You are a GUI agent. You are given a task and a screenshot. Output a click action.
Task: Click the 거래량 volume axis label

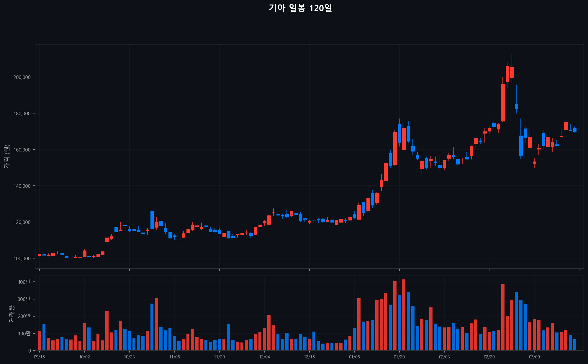click(11, 314)
